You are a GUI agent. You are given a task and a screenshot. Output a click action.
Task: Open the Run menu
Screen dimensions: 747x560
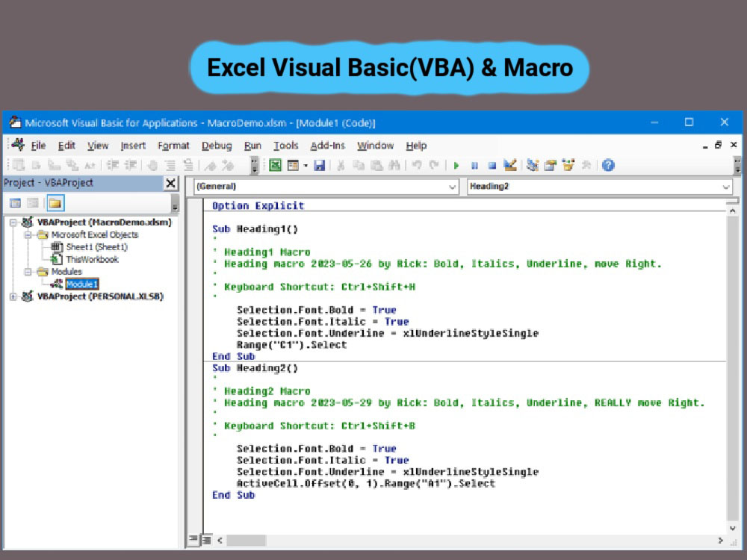click(252, 146)
